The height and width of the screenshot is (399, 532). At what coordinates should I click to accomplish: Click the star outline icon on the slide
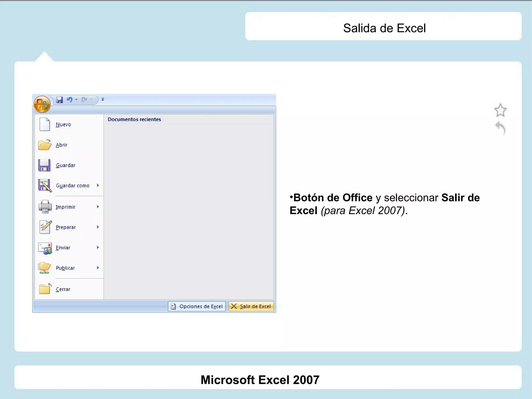tap(500, 110)
